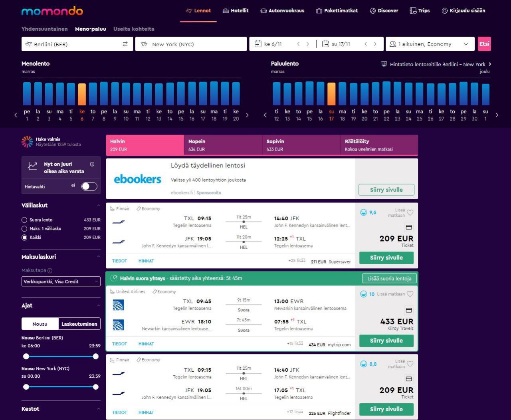This screenshot has width=511, height=420.
Task: Expand +15 lisää offers on United result
Action: [x=295, y=344]
